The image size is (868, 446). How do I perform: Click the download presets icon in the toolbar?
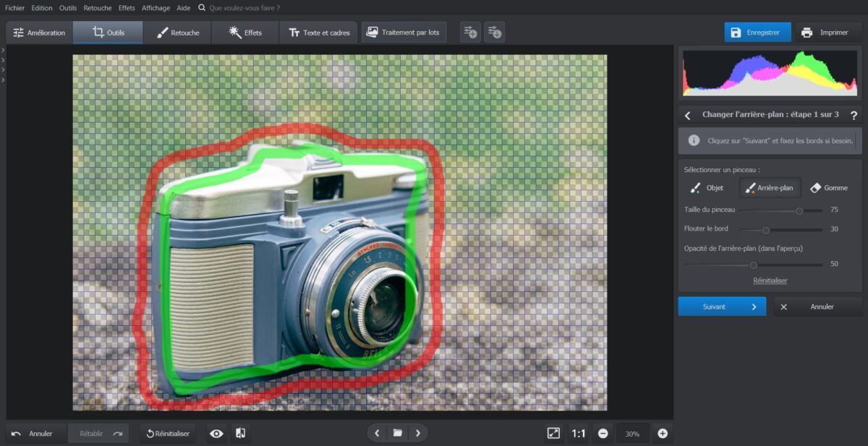click(494, 33)
